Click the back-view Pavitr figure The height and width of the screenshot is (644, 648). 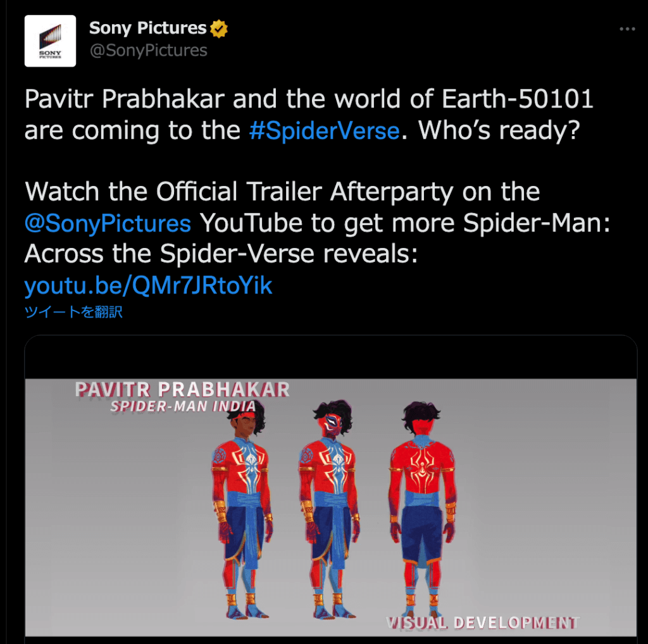(x=421, y=509)
